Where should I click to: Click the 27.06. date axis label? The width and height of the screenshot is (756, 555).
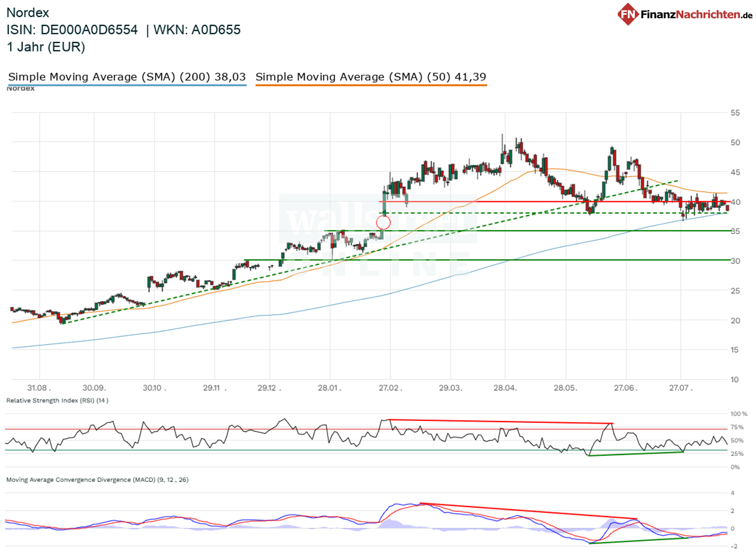625,388
